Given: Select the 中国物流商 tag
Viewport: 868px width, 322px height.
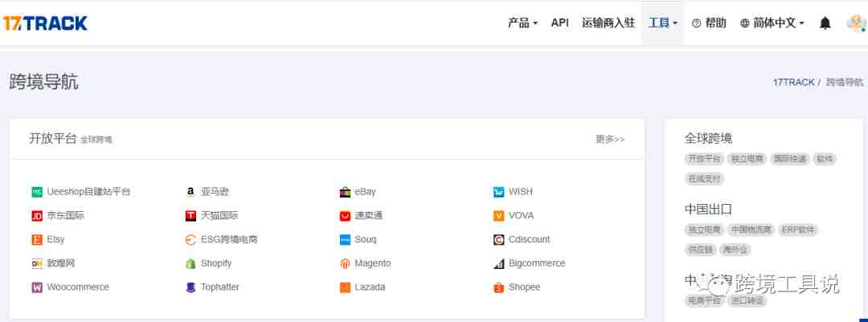Looking at the screenshot, I should pyautogui.click(x=751, y=230).
